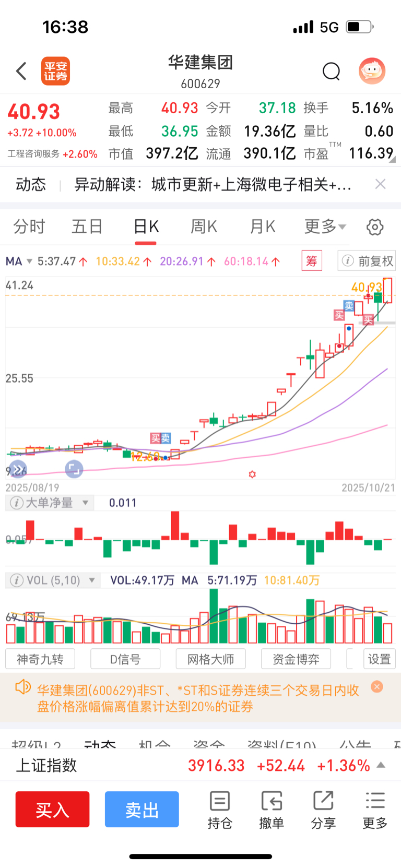Tap the search magnifier icon

pyautogui.click(x=331, y=71)
